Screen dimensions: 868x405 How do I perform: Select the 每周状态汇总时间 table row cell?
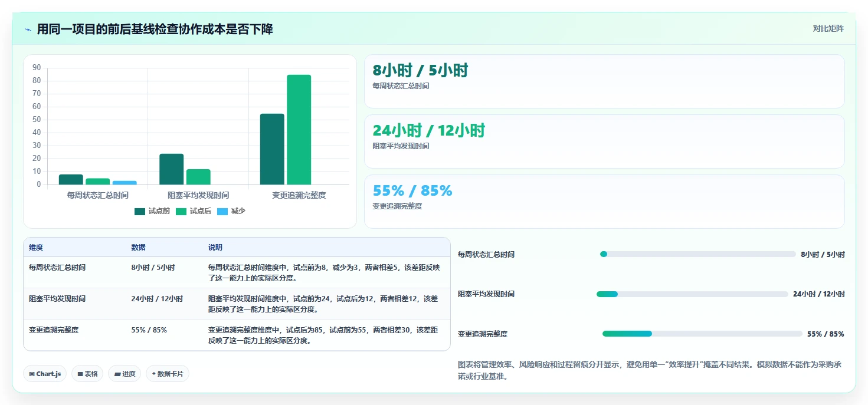click(57, 268)
